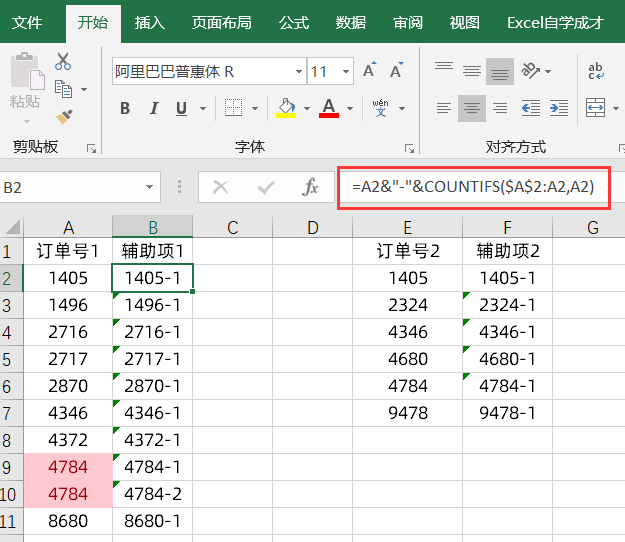This screenshot has height=542, width=625.
Task: Click the Merge and Center icon
Action: coord(596,108)
